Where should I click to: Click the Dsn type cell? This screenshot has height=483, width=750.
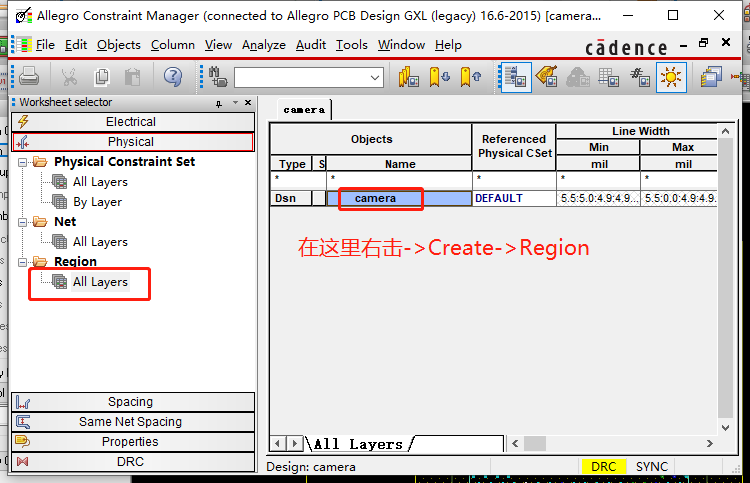291,198
